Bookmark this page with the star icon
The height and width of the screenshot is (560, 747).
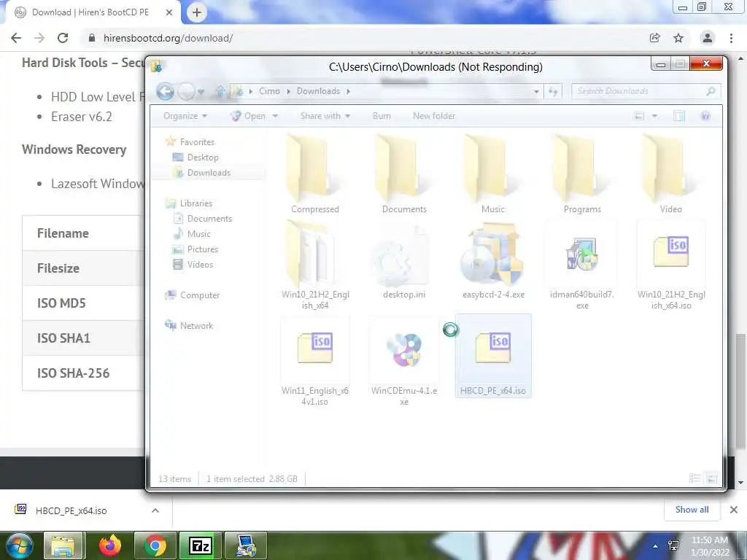(678, 38)
